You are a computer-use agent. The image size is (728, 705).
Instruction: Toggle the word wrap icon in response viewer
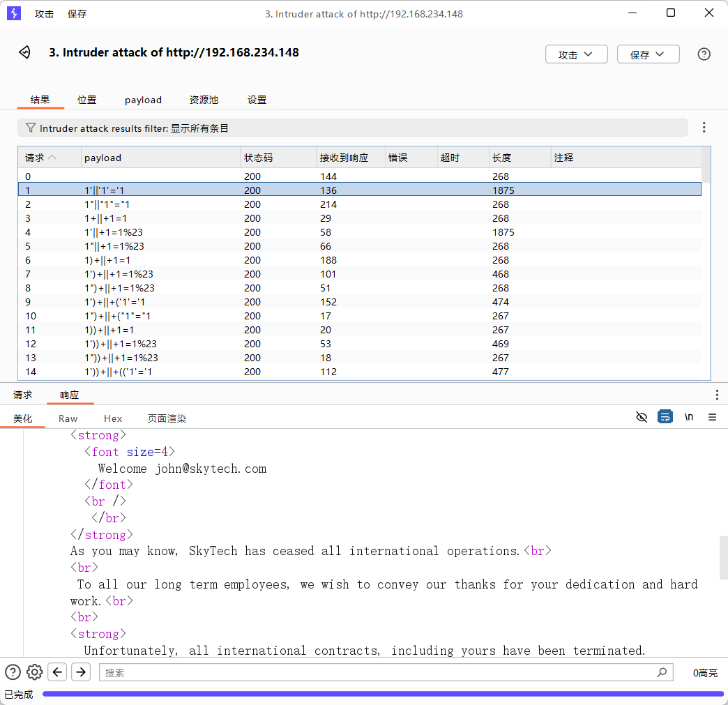[665, 416]
